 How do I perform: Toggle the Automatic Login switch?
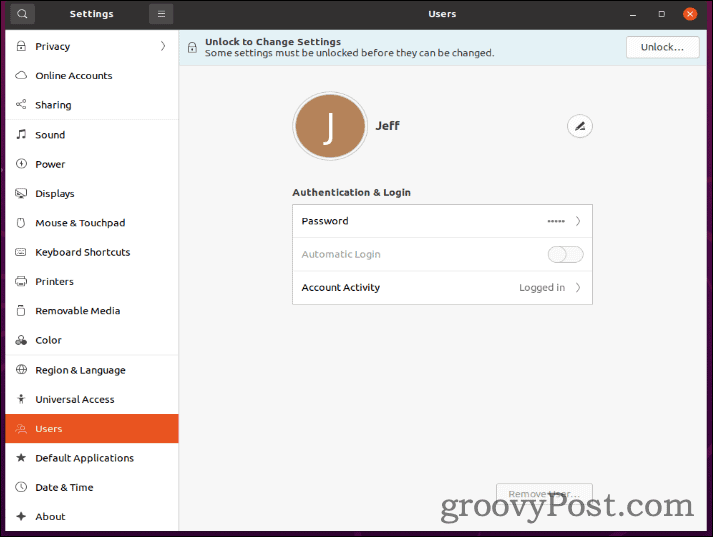(x=565, y=255)
